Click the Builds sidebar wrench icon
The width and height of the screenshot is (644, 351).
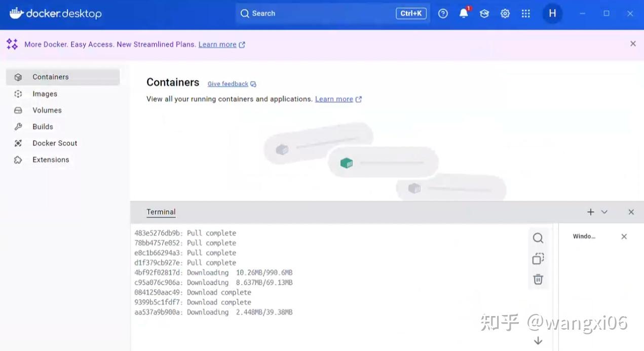pyautogui.click(x=18, y=127)
